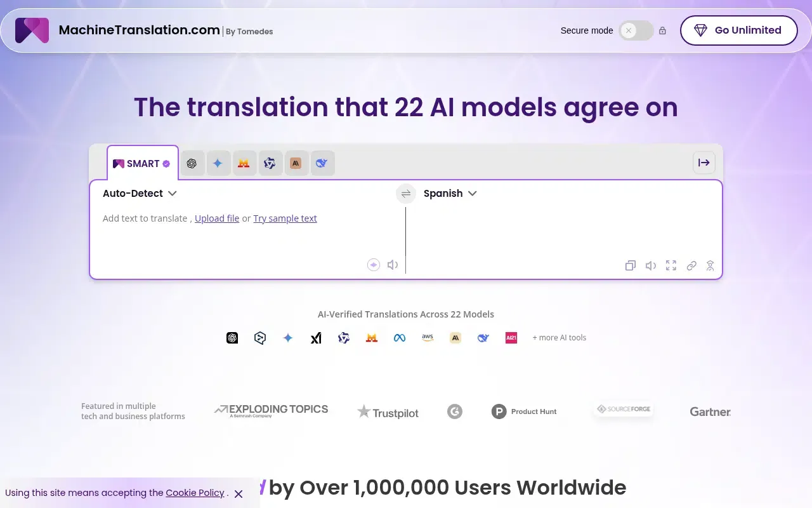Click the MachineTranslation.com logo icon
The height and width of the screenshot is (508, 812).
tap(32, 30)
